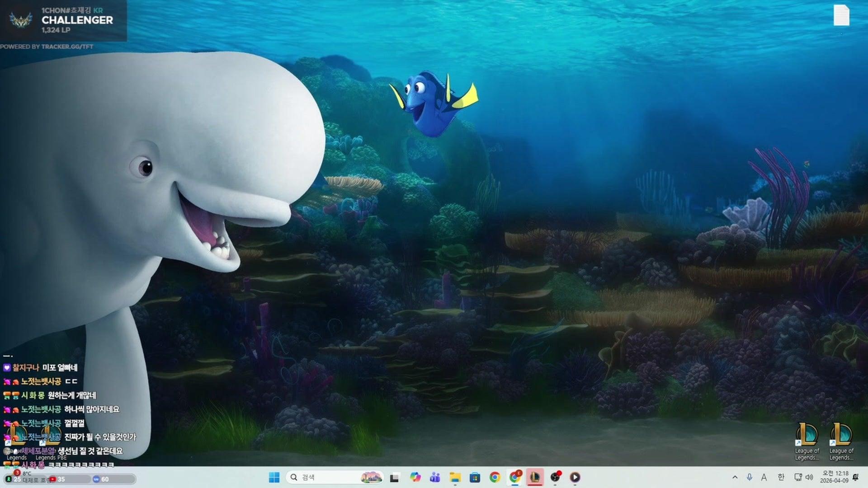Open first Chrome icon on taskbar

[x=495, y=477]
